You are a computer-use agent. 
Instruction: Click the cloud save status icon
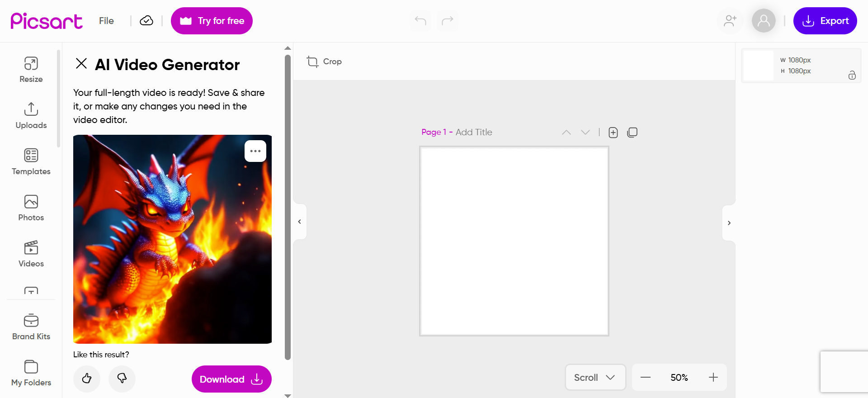coord(146,21)
